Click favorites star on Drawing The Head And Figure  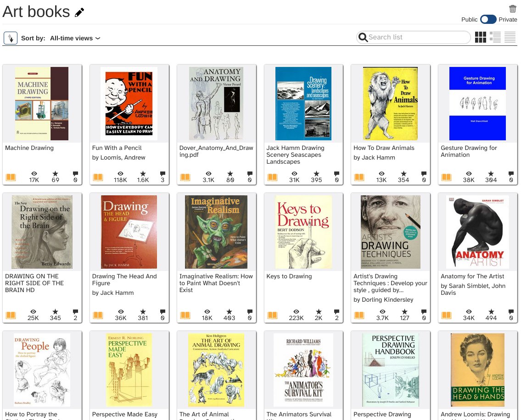tap(143, 311)
